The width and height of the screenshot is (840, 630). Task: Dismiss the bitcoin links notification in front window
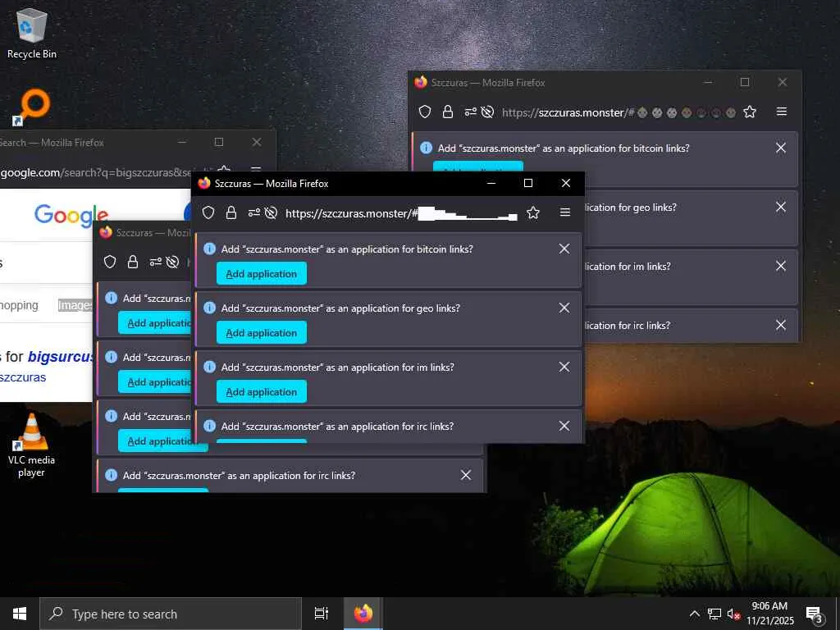[x=564, y=249]
